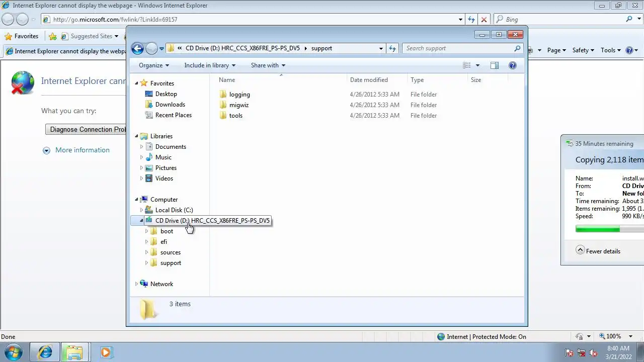Expand the Documents library node
This screenshot has width=644, height=362.
pyautogui.click(x=141, y=147)
